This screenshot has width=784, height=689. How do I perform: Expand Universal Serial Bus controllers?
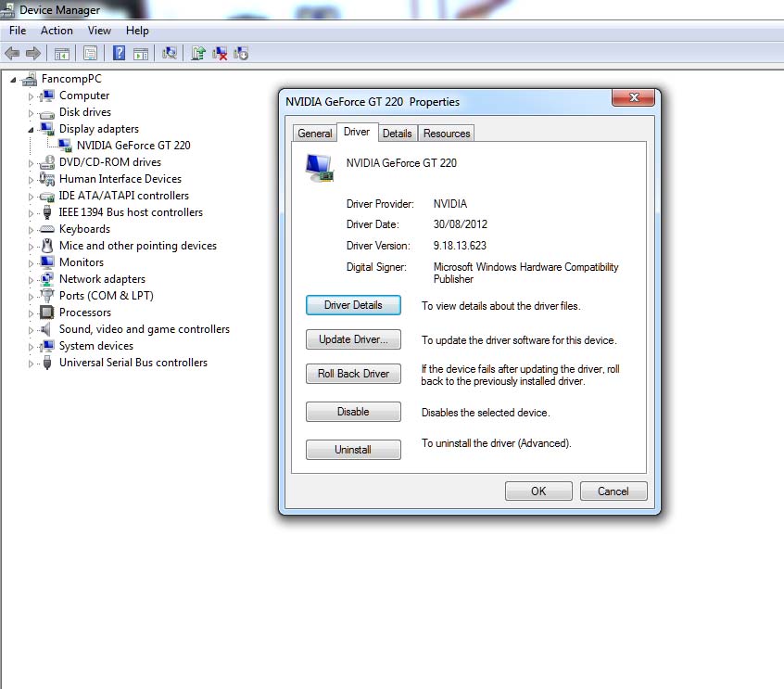point(31,363)
